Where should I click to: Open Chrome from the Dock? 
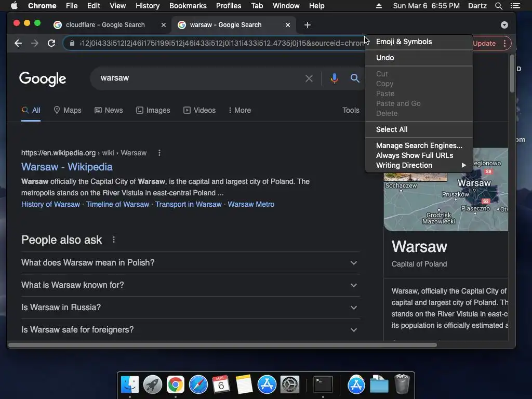pyautogui.click(x=176, y=384)
